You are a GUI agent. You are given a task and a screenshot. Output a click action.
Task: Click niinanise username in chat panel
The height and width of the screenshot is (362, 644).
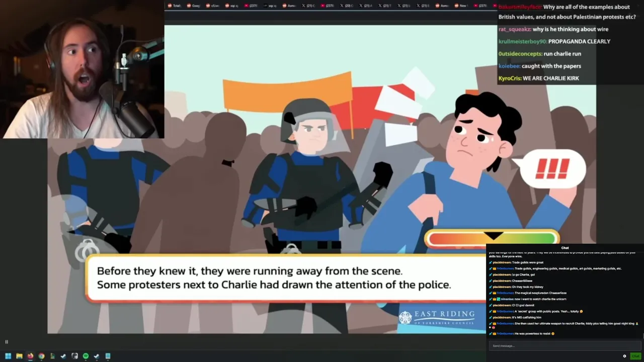point(506,299)
